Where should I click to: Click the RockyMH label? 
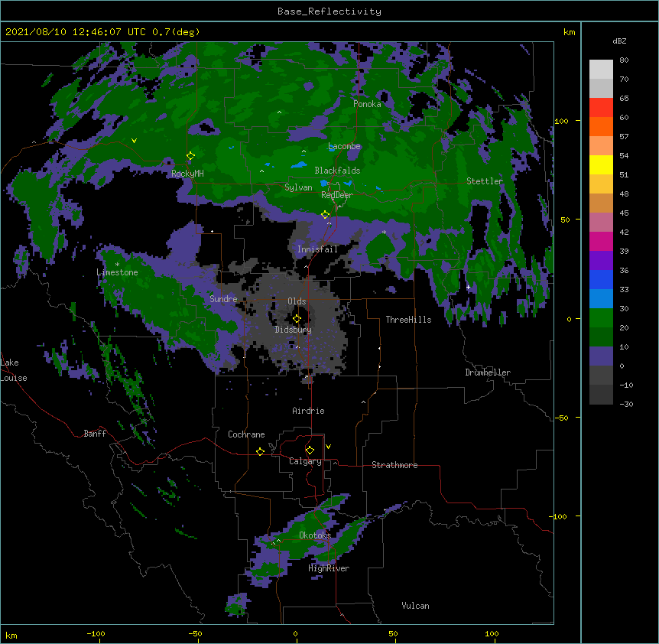(187, 174)
